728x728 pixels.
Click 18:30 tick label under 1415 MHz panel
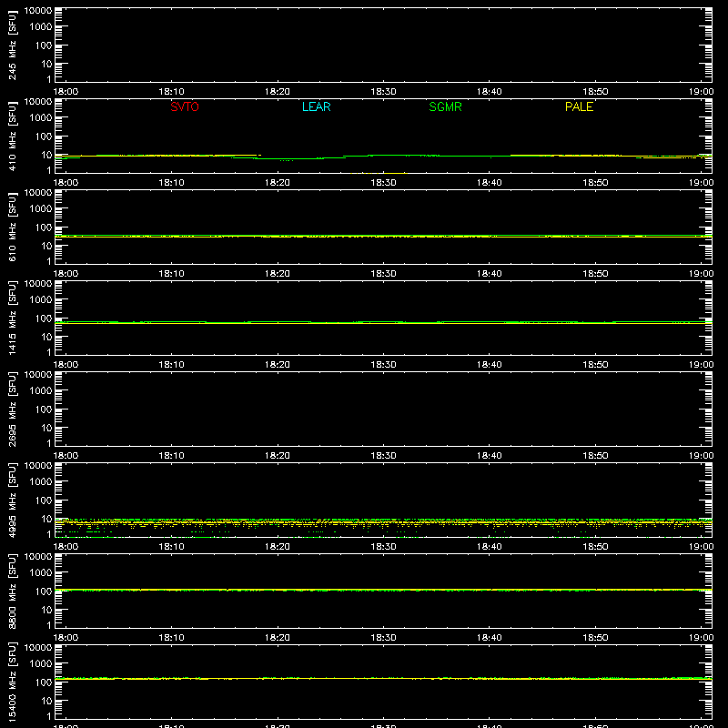click(383, 365)
